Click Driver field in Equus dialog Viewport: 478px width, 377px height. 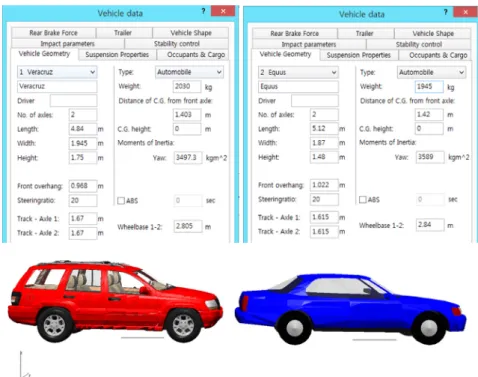coord(315,101)
